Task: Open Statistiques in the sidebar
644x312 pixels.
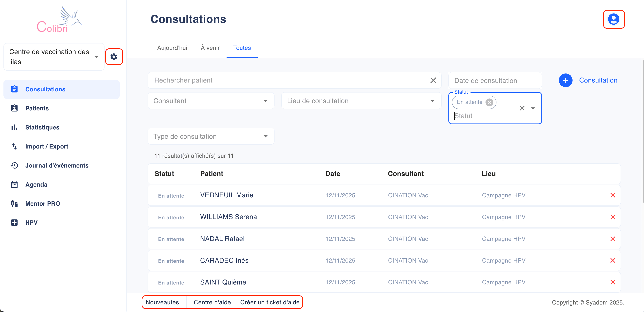Action: pos(61,127)
